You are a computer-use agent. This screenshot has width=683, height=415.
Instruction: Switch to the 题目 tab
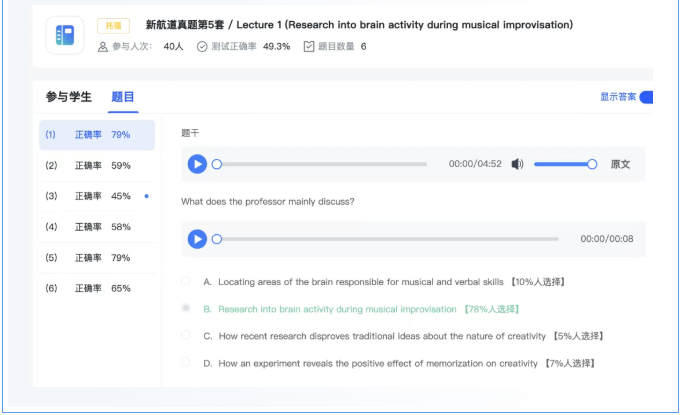(x=123, y=97)
